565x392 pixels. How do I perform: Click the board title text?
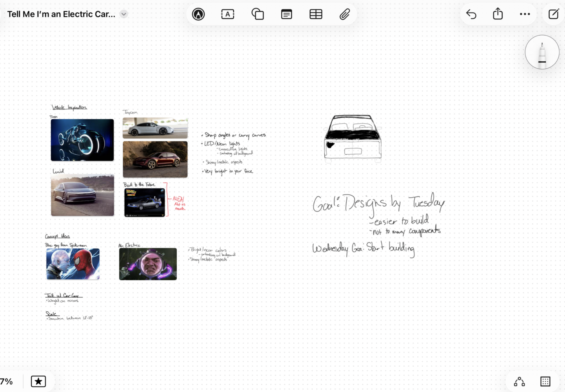point(61,14)
